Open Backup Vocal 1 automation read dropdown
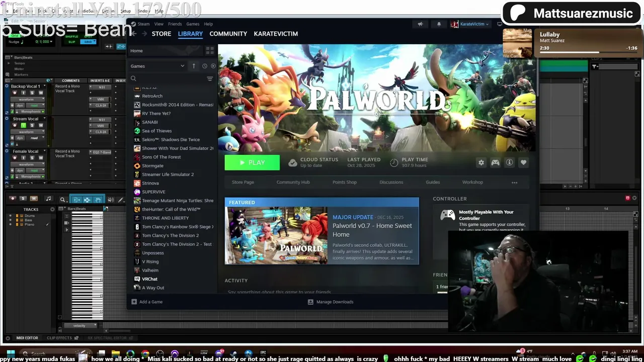 coord(34,106)
